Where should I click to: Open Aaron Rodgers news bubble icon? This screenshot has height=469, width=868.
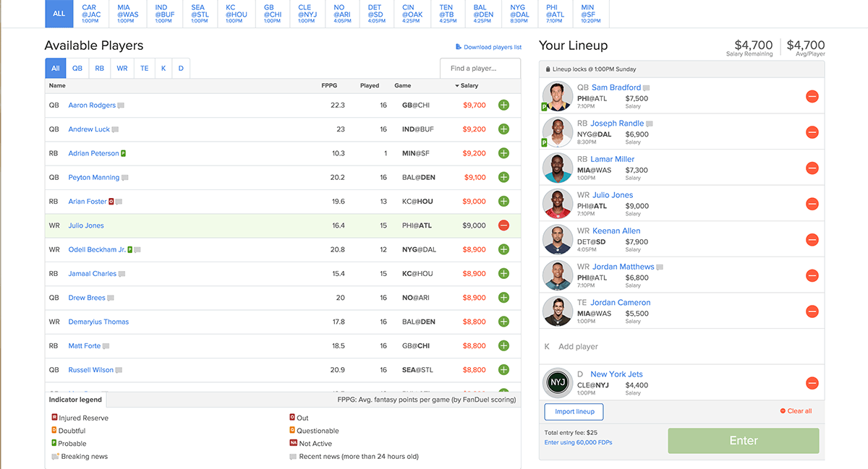[x=121, y=106]
